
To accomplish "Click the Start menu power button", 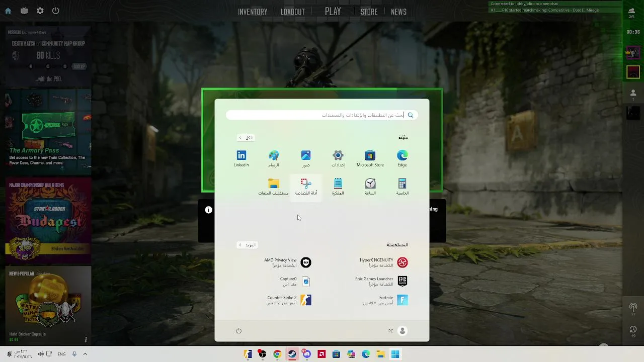I will [239, 331].
